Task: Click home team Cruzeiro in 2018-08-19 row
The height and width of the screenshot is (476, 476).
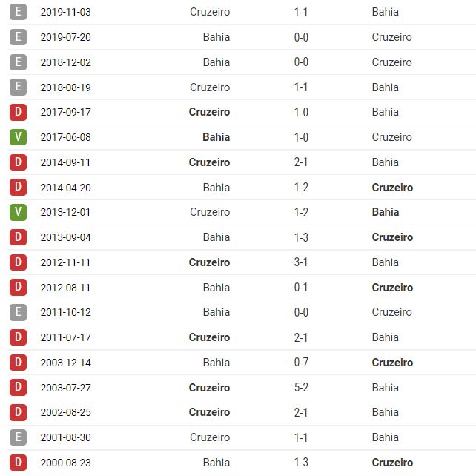Action: click(210, 87)
